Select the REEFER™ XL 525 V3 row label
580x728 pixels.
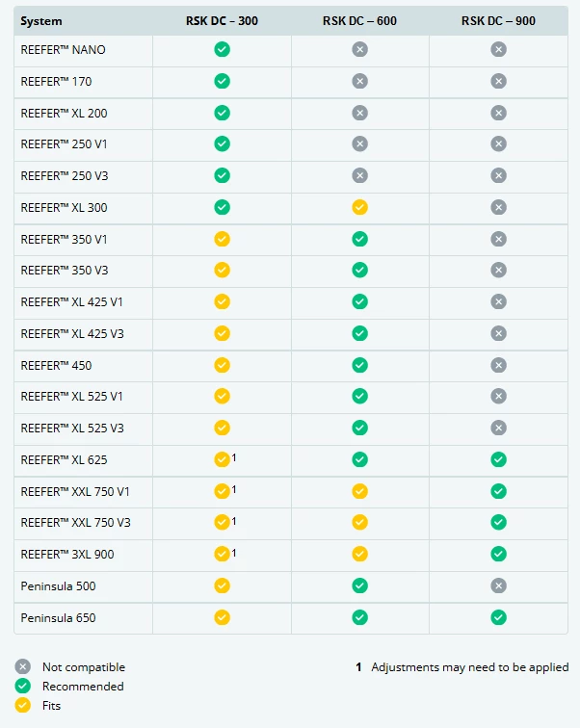(72, 428)
